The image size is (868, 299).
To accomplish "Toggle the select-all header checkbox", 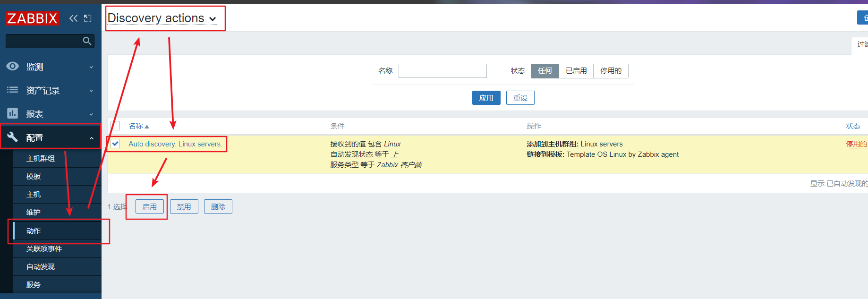I will coord(115,126).
